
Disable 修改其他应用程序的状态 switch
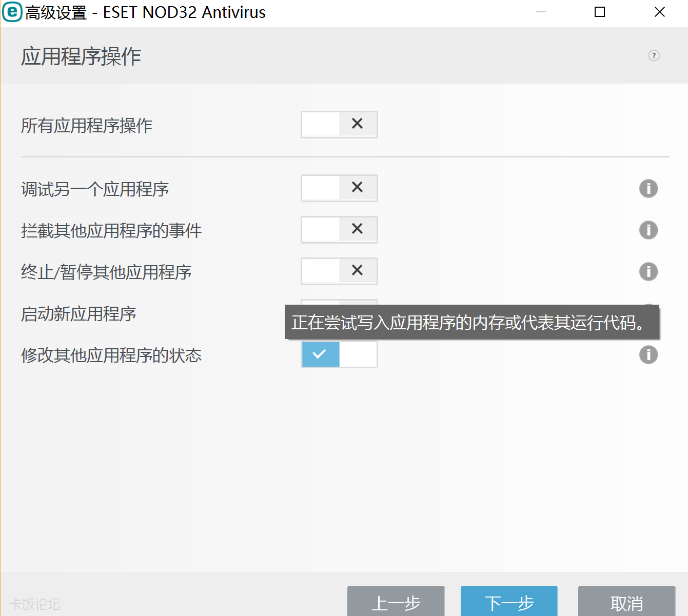[x=339, y=354]
